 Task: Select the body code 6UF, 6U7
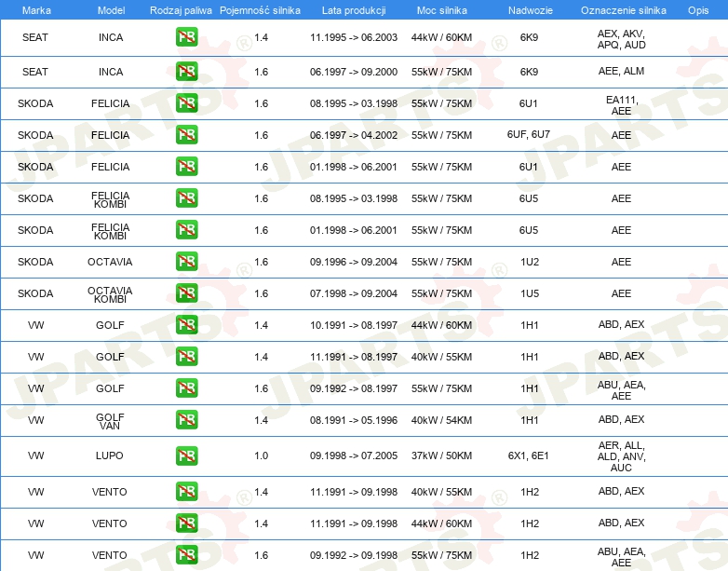coord(529,134)
